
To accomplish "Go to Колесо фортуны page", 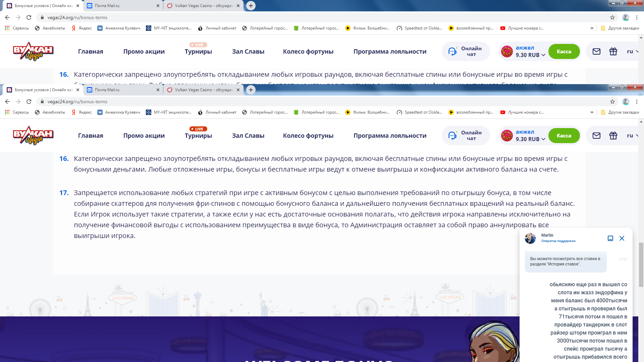I will [x=308, y=135].
